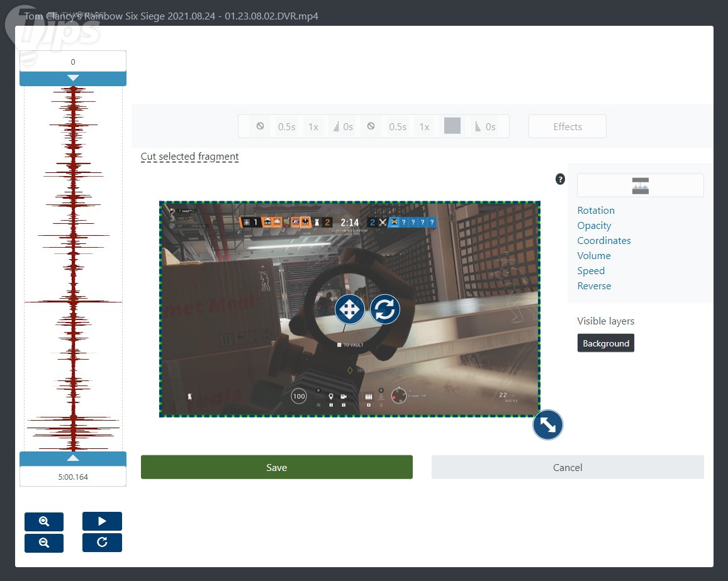Zoom in the waveform timeline

44,521
